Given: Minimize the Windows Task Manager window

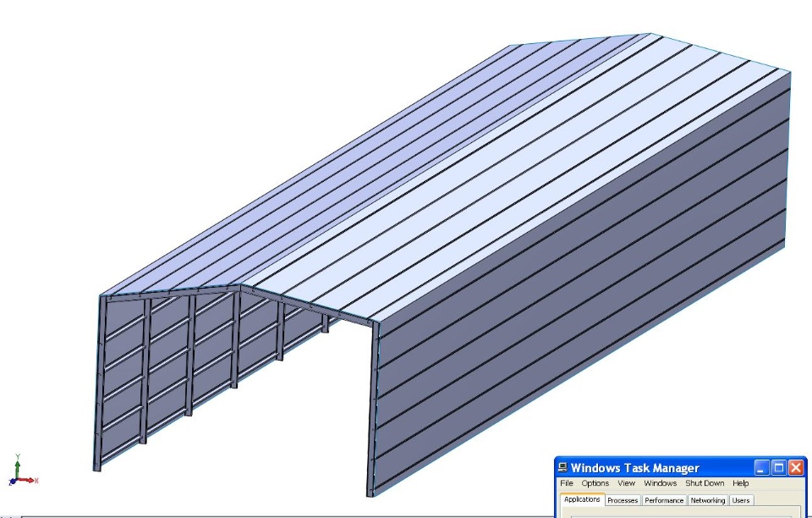Looking at the screenshot, I should click(x=761, y=468).
